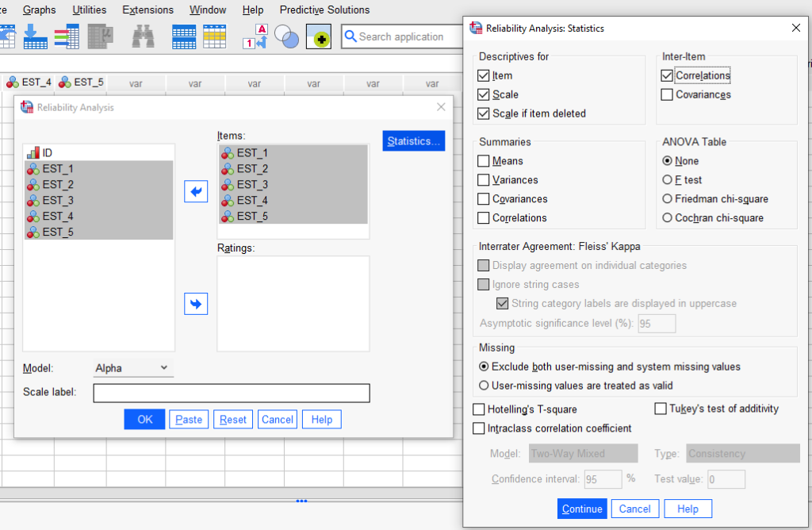
Task: Click the overlapping circles toolbar icon
Action: [285, 36]
